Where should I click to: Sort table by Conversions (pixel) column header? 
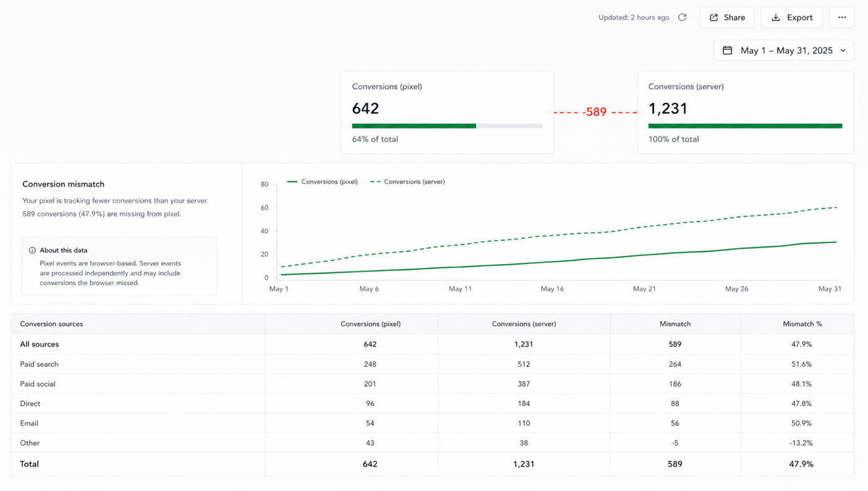tap(370, 324)
